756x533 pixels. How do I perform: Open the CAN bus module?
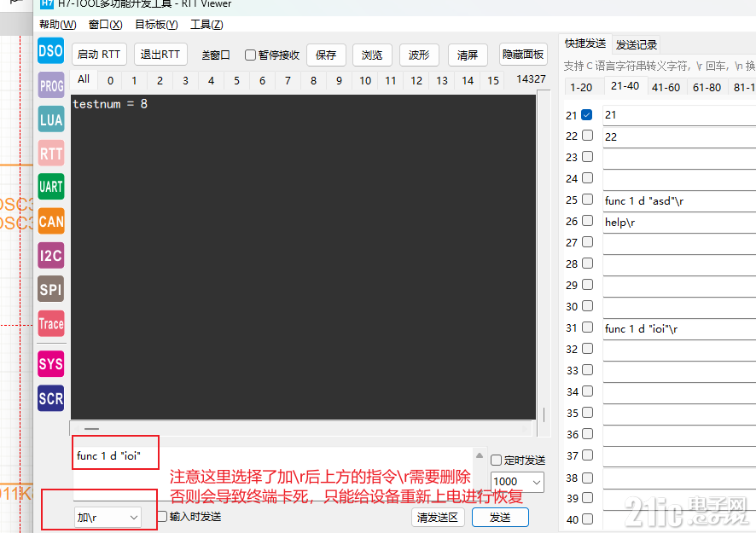click(51, 221)
